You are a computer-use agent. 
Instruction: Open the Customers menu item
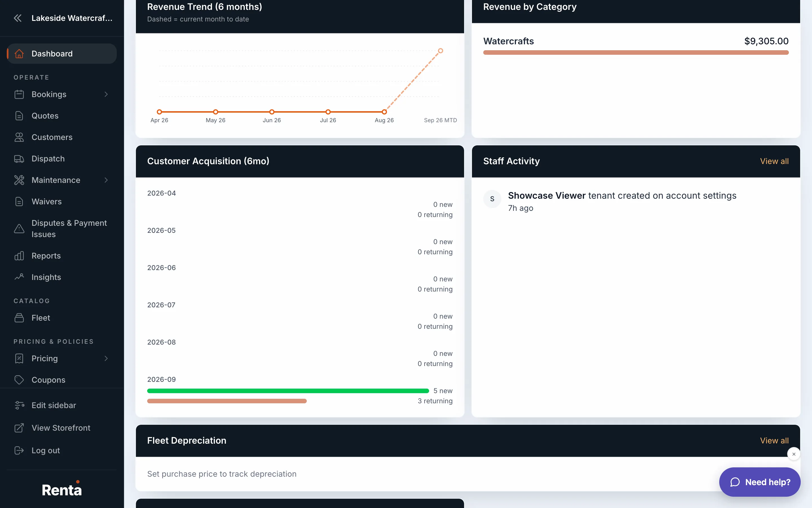pyautogui.click(x=62, y=137)
